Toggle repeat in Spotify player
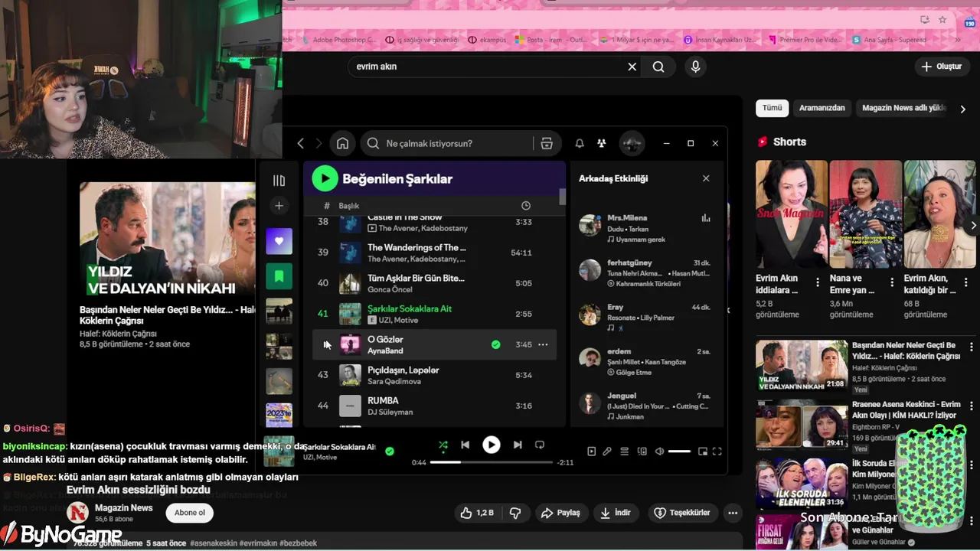This screenshot has width=980, height=551. 540,445
